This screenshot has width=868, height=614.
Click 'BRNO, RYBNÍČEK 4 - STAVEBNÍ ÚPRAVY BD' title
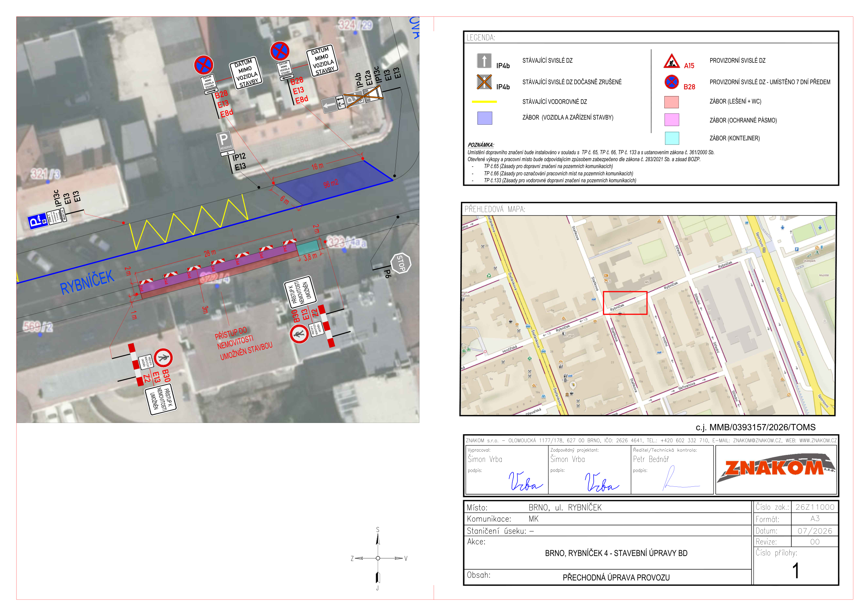[616, 553]
